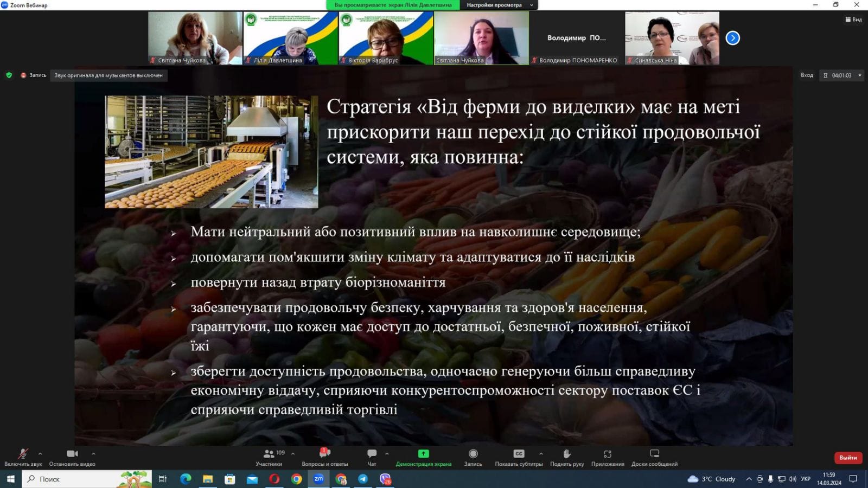This screenshot has width=868, height=488.
Task: Select Вікторія Барибрус video thumbnail
Action: click(386, 38)
